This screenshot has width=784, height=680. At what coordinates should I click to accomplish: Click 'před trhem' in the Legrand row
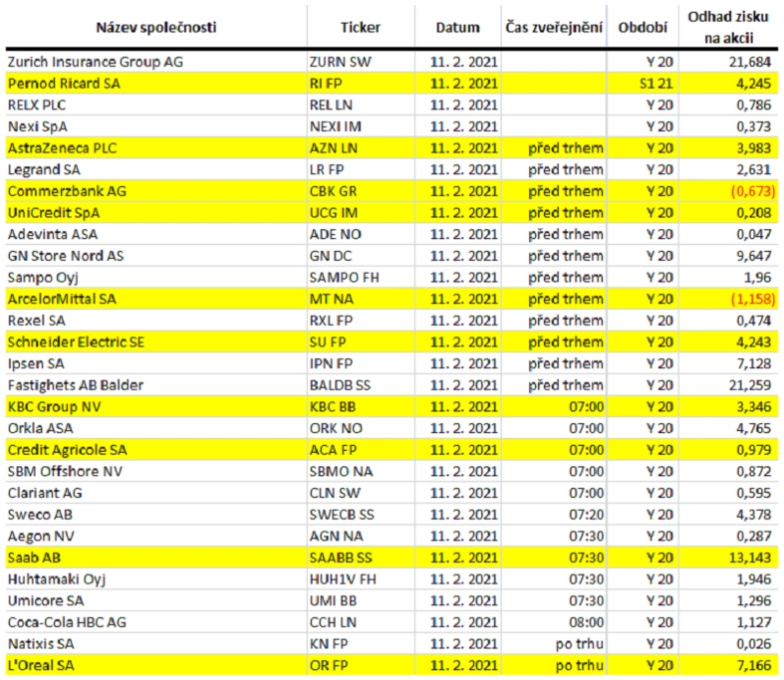[x=566, y=169]
